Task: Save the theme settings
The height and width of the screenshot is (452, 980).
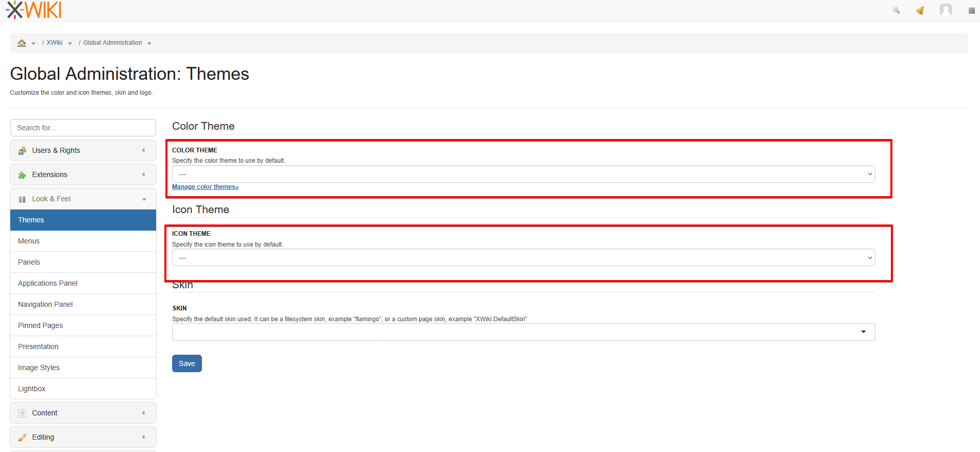Action: (187, 363)
